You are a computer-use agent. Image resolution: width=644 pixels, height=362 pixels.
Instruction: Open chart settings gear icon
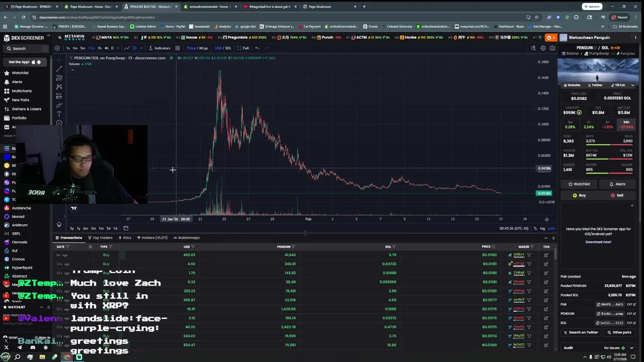tap(543, 48)
